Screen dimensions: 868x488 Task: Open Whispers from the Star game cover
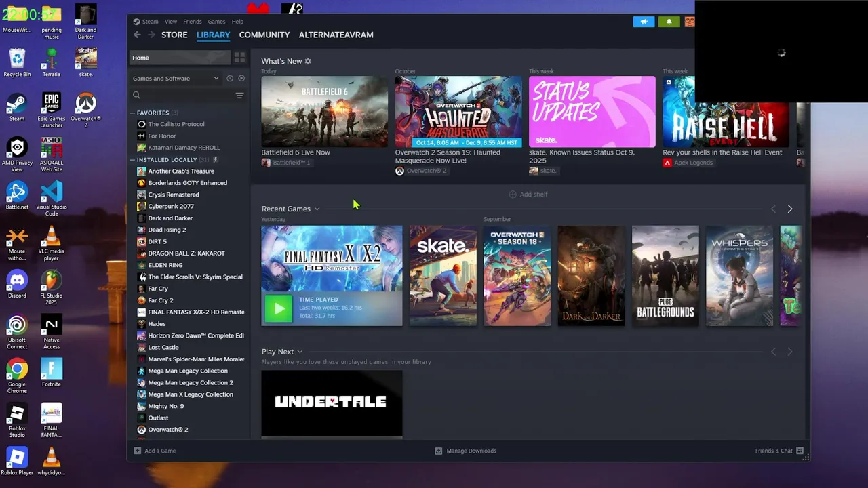tap(739, 276)
